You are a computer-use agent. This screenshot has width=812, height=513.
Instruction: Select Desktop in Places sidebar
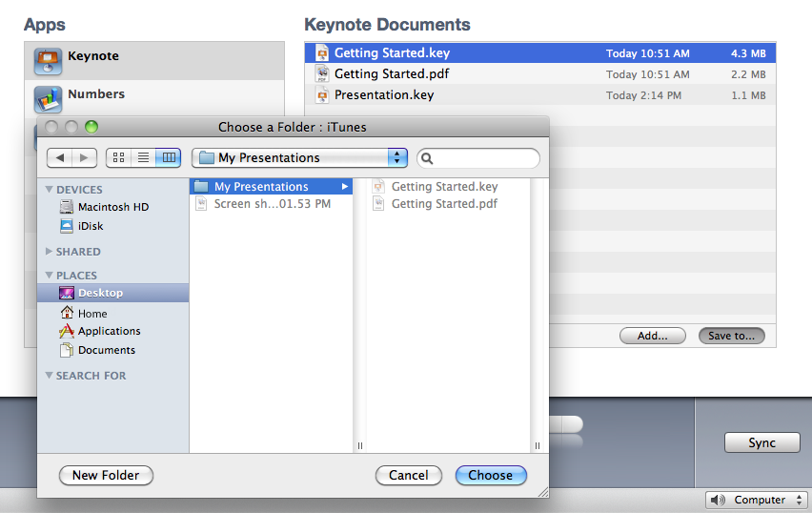click(112, 293)
